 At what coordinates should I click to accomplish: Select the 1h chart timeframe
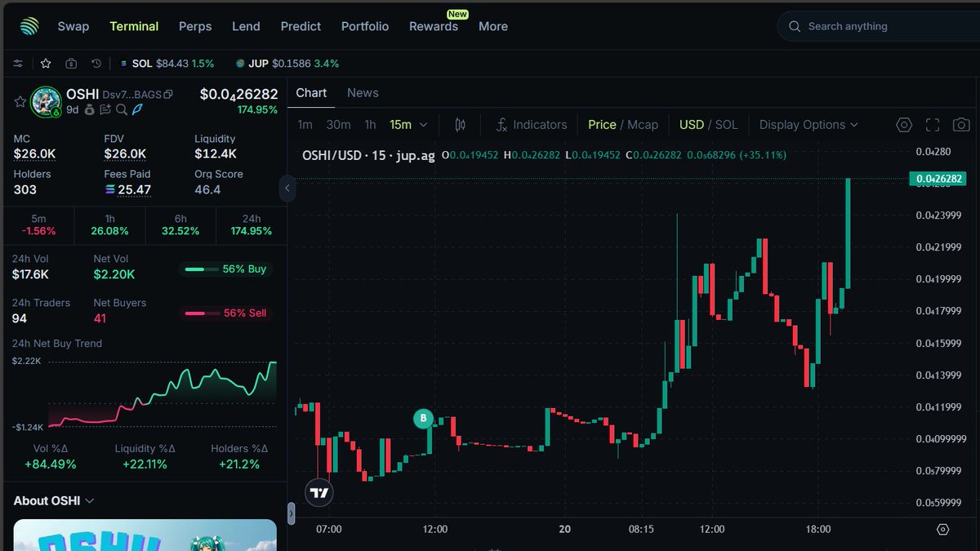[x=370, y=125]
